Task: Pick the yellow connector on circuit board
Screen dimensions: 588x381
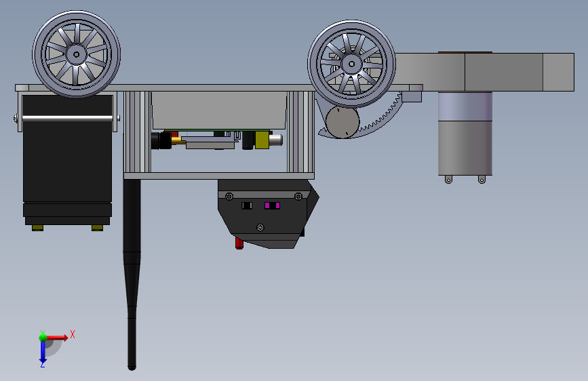Action: (262, 140)
